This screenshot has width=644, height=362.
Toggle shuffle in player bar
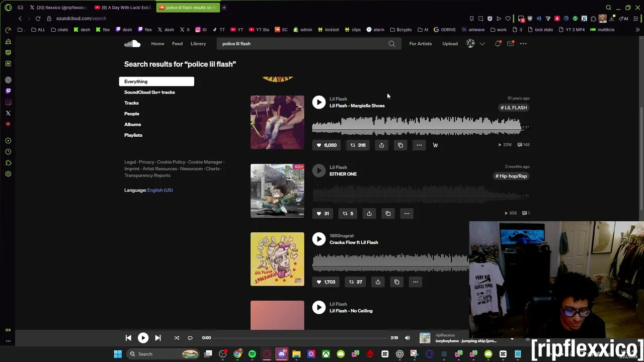177,338
